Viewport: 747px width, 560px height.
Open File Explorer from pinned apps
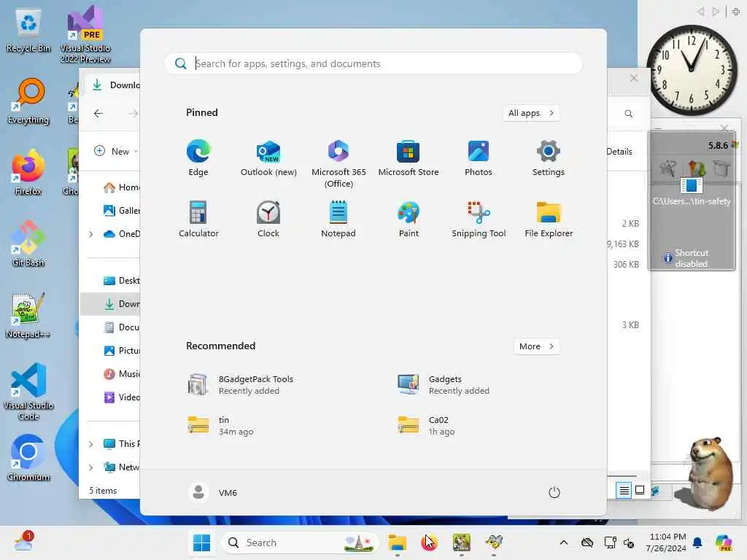click(x=549, y=219)
